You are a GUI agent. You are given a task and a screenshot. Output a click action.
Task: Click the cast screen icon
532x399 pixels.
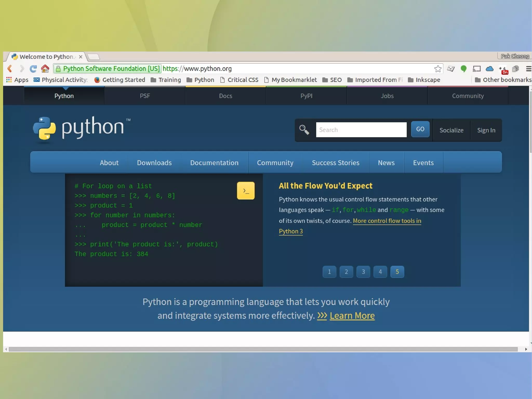pos(477,69)
